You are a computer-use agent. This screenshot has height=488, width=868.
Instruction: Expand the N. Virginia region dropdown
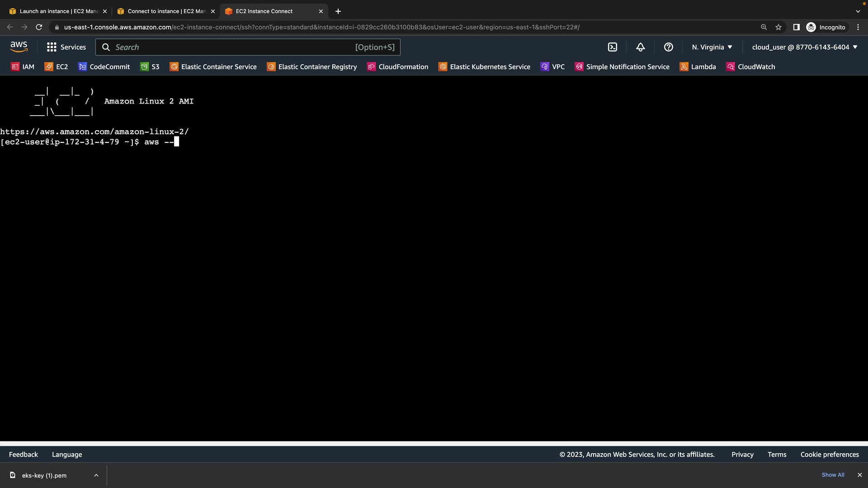(x=712, y=47)
